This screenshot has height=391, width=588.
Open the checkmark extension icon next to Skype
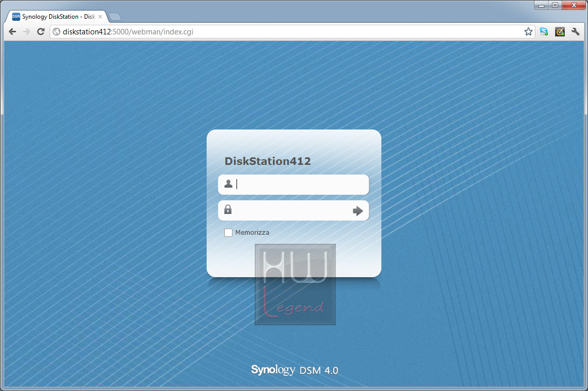tap(560, 32)
